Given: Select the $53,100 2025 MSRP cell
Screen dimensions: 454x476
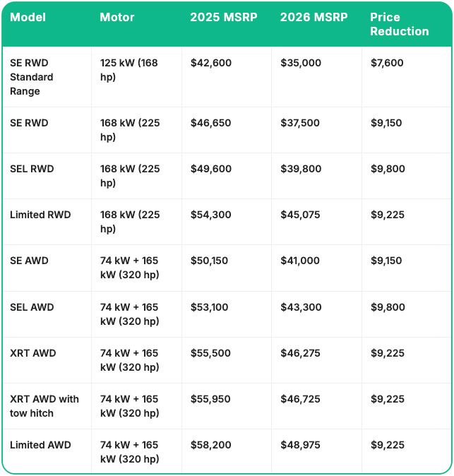Looking at the screenshot, I should tap(210, 307).
